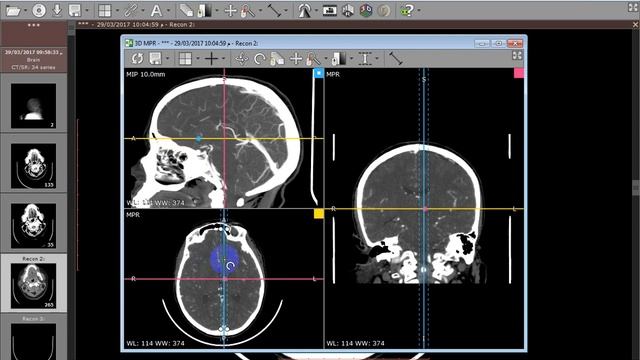Expand main toolbar measurement dropdown arrow
Screen dimensions: 640x360
click(x=286, y=11)
